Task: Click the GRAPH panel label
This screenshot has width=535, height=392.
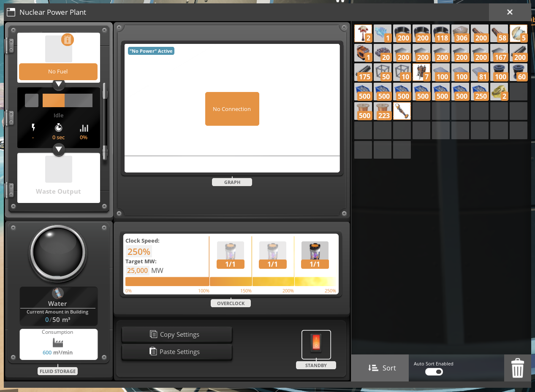Action: point(232,182)
